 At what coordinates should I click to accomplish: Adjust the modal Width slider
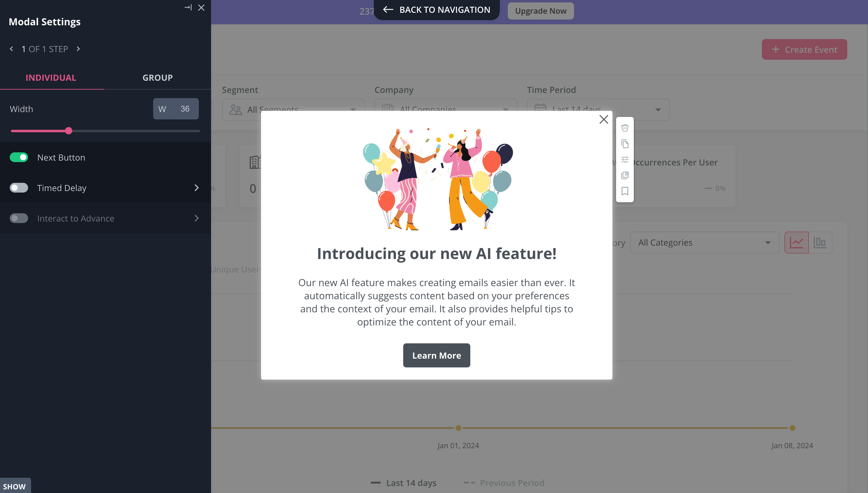(69, 130)
